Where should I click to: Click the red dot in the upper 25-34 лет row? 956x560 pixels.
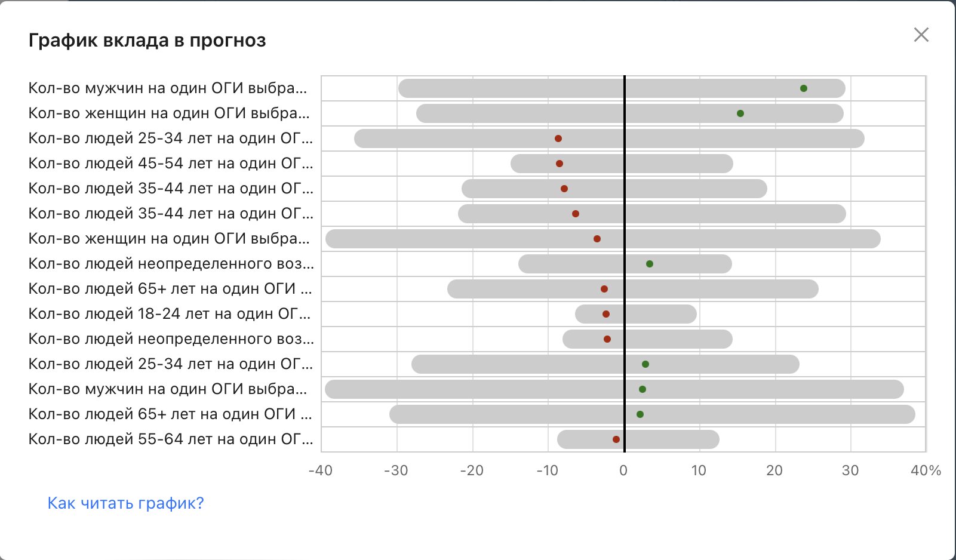point(558,139)
